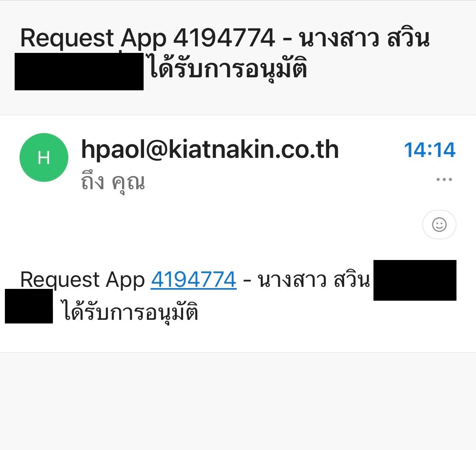Viewport: 476px width, 450px height.
Task: Tap the green H sender avatar
Action: (x=44, y=157)
